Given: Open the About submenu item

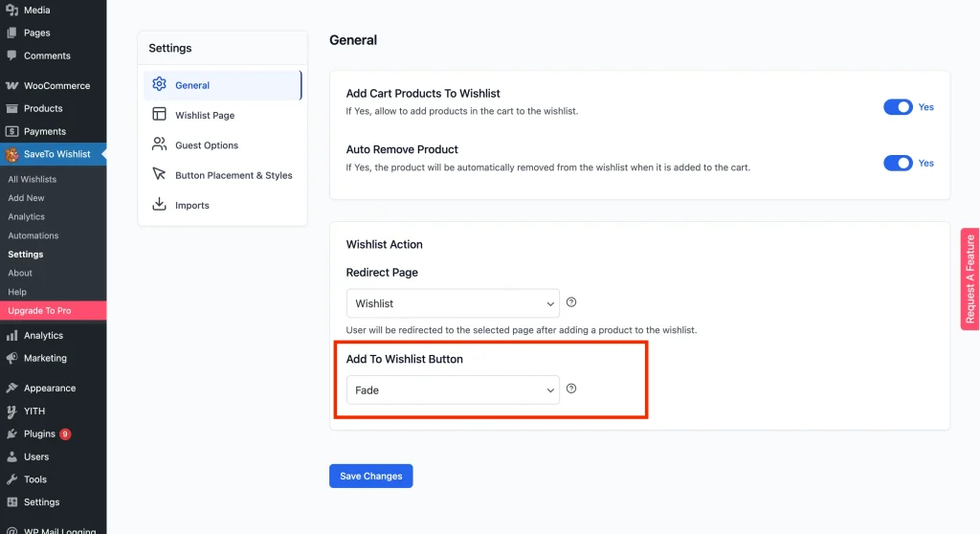Looking at the screenshot, I should point(20,274).
